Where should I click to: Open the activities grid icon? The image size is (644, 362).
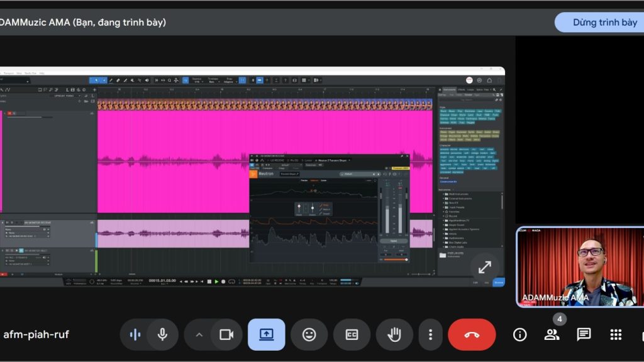point(616,334)
